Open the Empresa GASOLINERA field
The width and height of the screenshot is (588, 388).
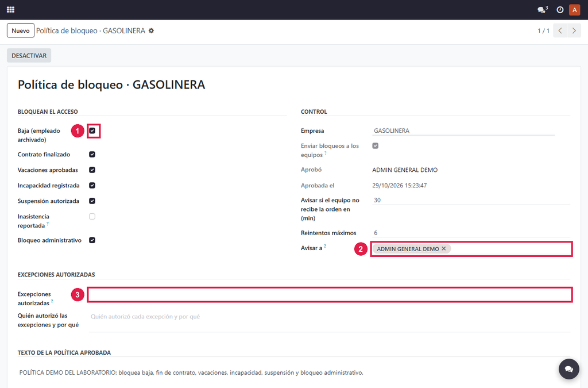coord(463,130)
